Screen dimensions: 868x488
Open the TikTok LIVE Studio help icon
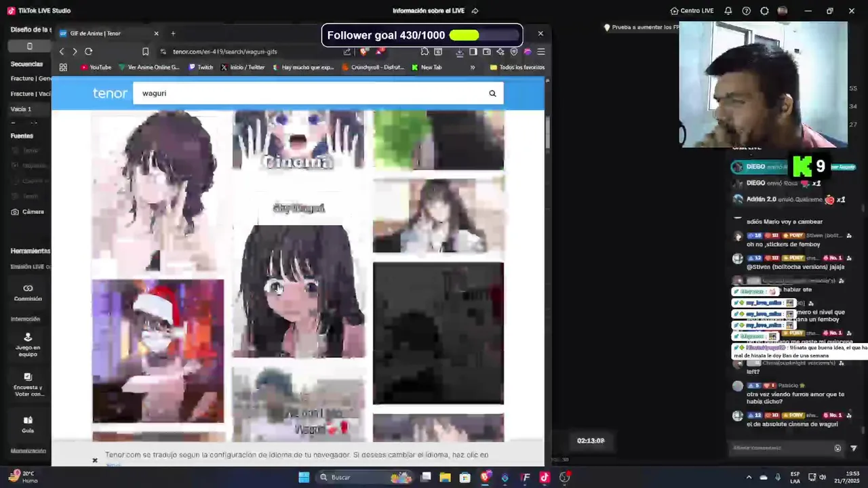(x=747, y=11)
